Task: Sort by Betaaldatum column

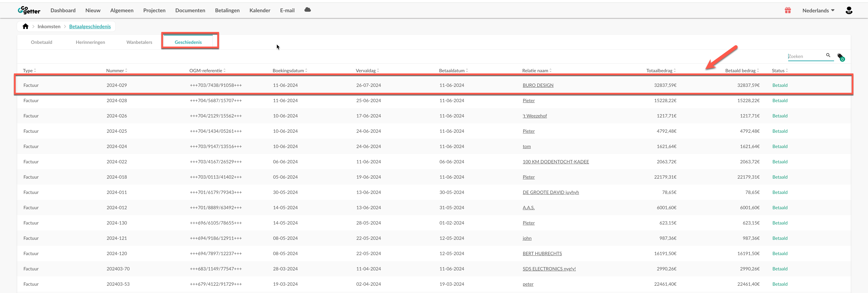Action: (x=453, y=71)
